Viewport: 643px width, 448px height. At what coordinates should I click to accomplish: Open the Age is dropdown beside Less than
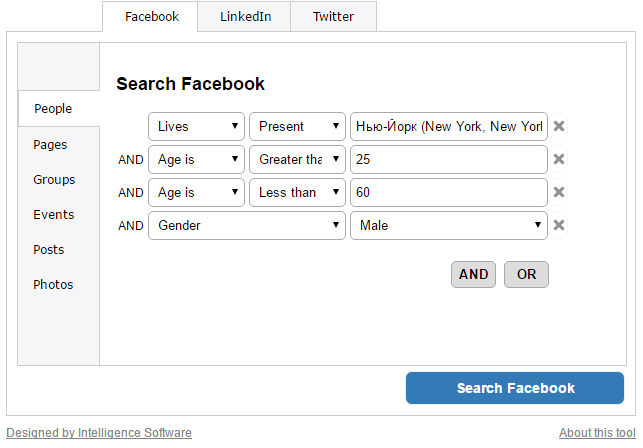(x=196, y=192)
